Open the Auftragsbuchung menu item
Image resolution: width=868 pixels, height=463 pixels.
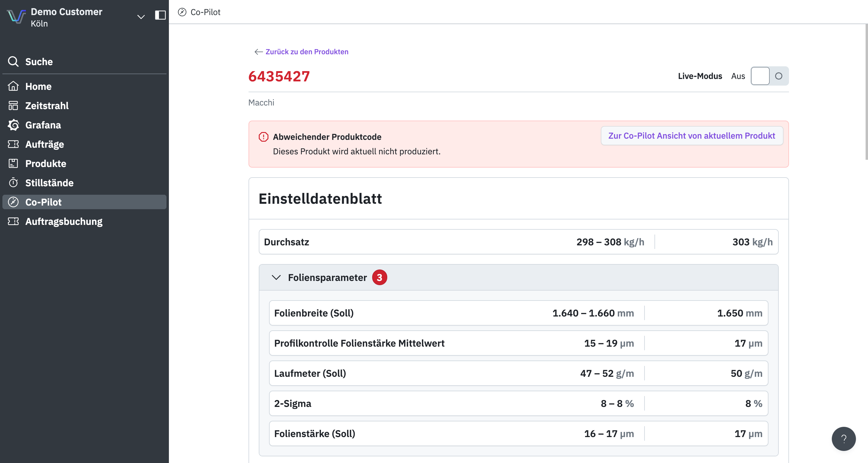84,221
